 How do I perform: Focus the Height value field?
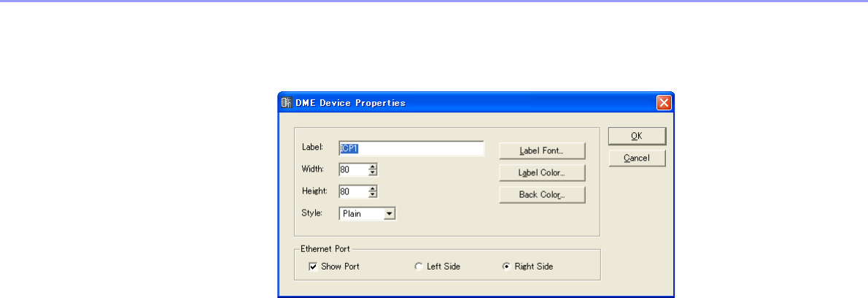click(353, 191)
